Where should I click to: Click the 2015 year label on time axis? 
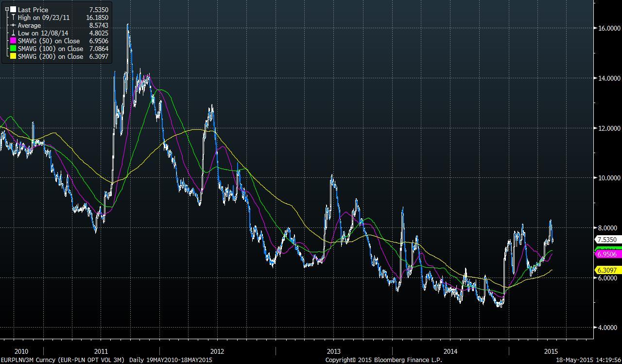(x=551, y=351)
